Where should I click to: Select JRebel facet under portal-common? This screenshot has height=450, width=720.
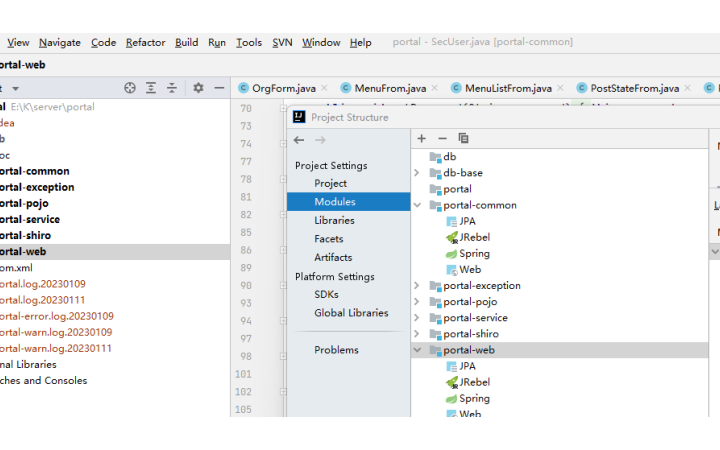(474, 237)
